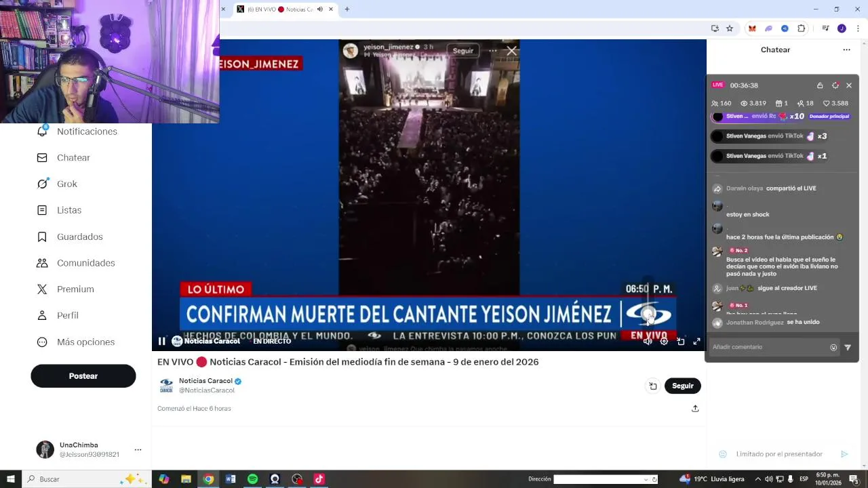Open the Chrome profile avatar
Viewport: 868px width, 488px height.
(x=842, y=28)
